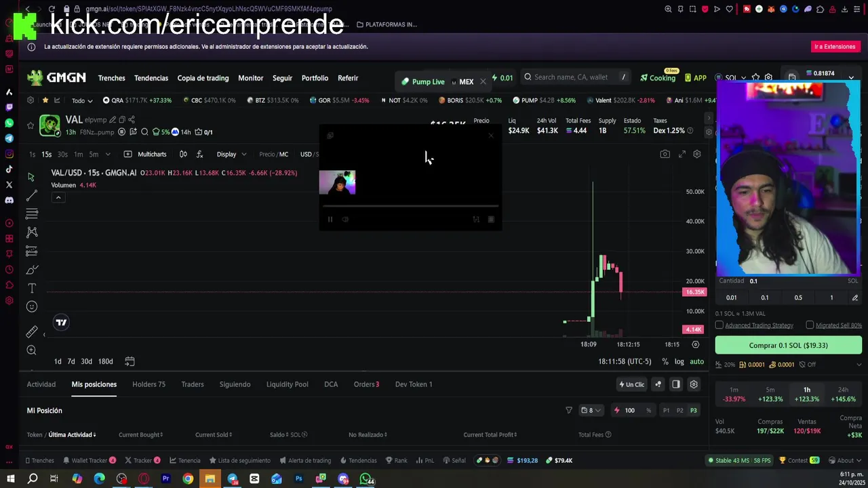The image size is (868, 488).
Task: Open Windows Start menu
Action: [x=10, y=479]
